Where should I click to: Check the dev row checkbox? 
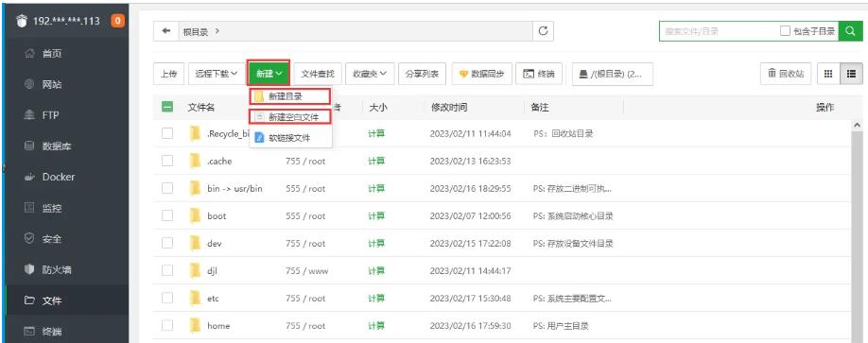[167, 244]
